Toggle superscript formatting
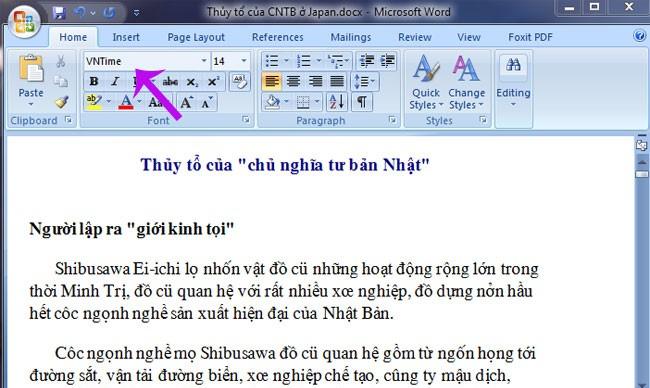Screen dimensions: 650x388 (x=213, y=81)
